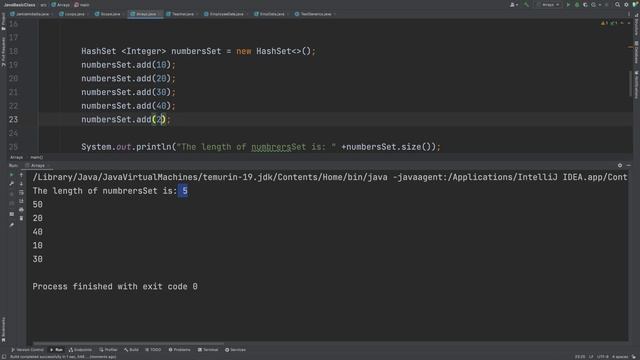Change file encoding UTF-8 in status bar
This screenshot has height=360, width=640.
(602, 357)
